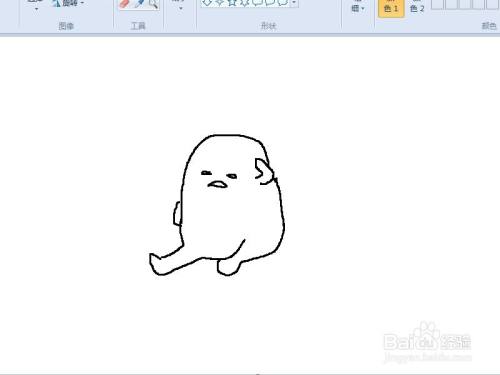Expand the Brushes dropdown arrow
Image resolution: width=500 pixels, height=375 pixels.
pos(181,8)
